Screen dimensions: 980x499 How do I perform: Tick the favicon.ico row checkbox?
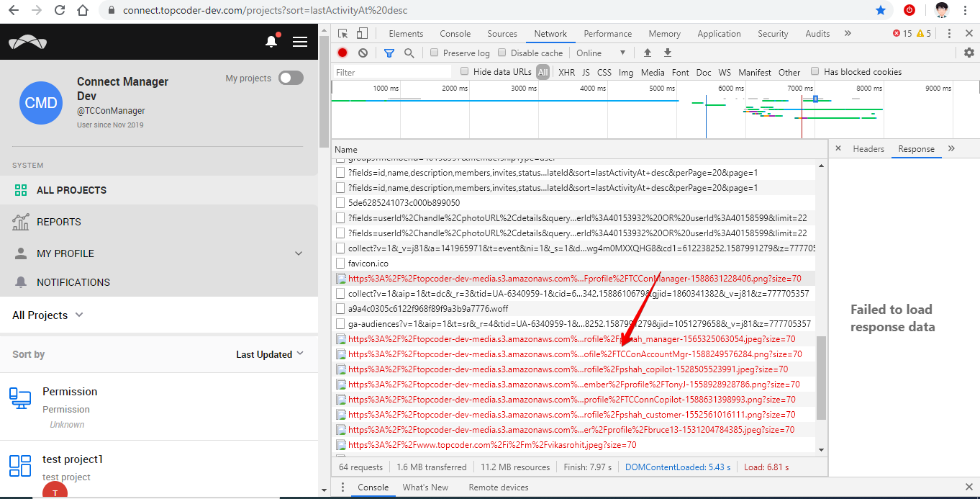pos(341,264)
